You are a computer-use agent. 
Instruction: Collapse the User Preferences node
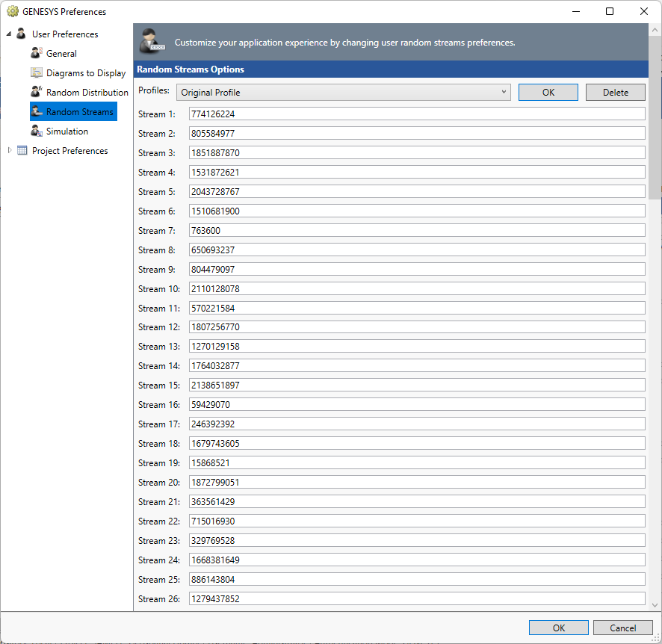(9, 34)
